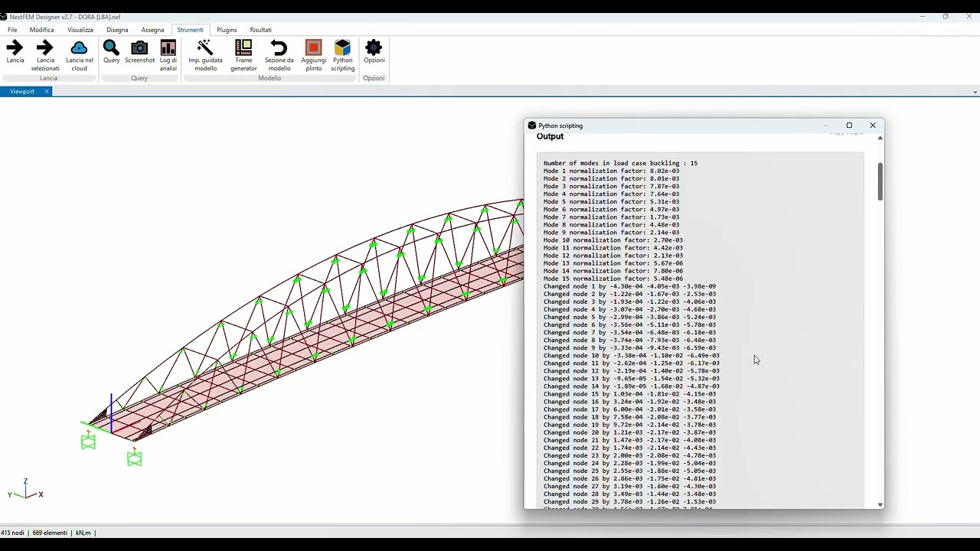Screen dimensions: 980x551
Task: Click the "Mode 1 normalization factor: 8.02e-03" line
Action: coord(611,171)
